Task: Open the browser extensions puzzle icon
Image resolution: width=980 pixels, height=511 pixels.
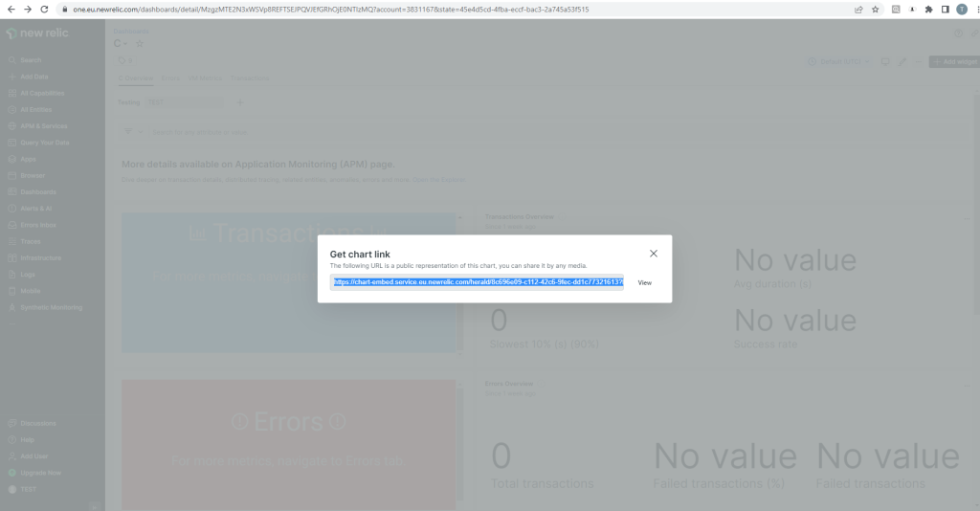Action: tap(928, 10)
